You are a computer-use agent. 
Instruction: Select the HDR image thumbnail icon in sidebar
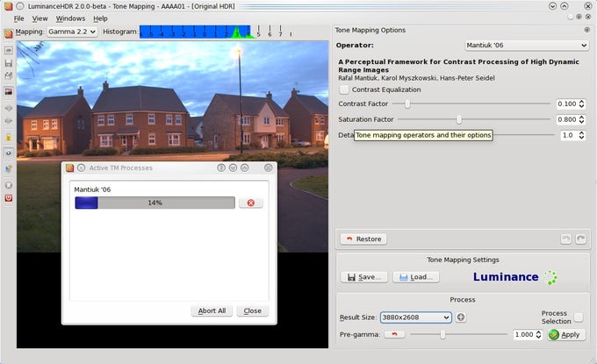[9, 91]
